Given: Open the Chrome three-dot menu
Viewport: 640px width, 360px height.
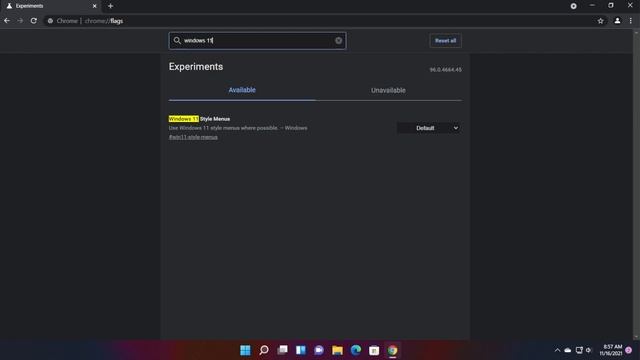Looking at the screenshot, I should coord(631,20).
